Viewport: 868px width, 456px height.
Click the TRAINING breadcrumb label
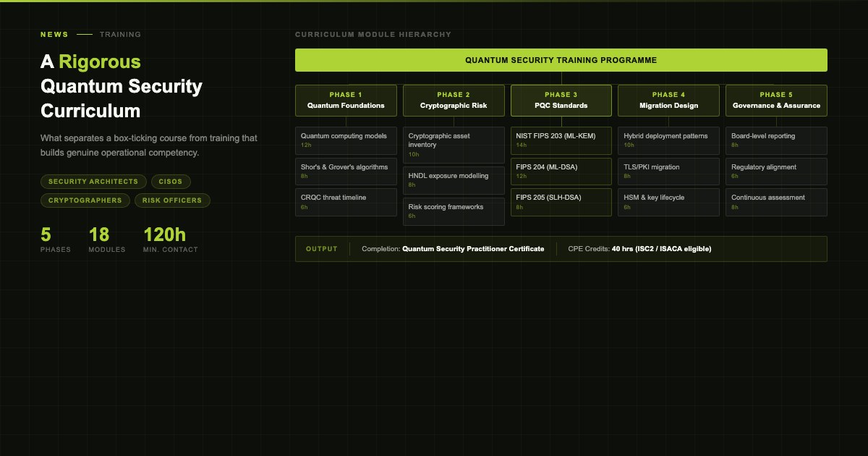[x=120, y=34]
